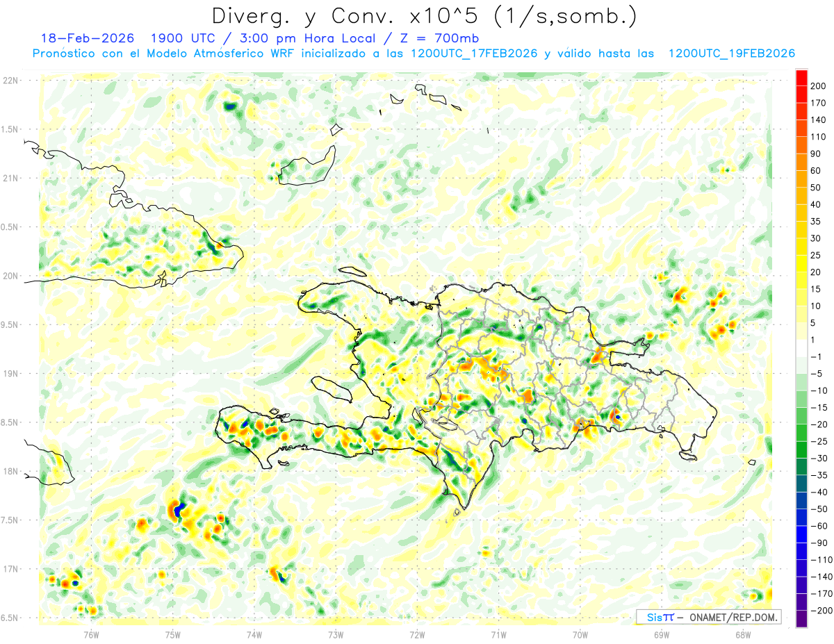This screenshot has height=644, width=834.
Task: Click the "-35" colorbar value
Action: (x=819, y=475)
